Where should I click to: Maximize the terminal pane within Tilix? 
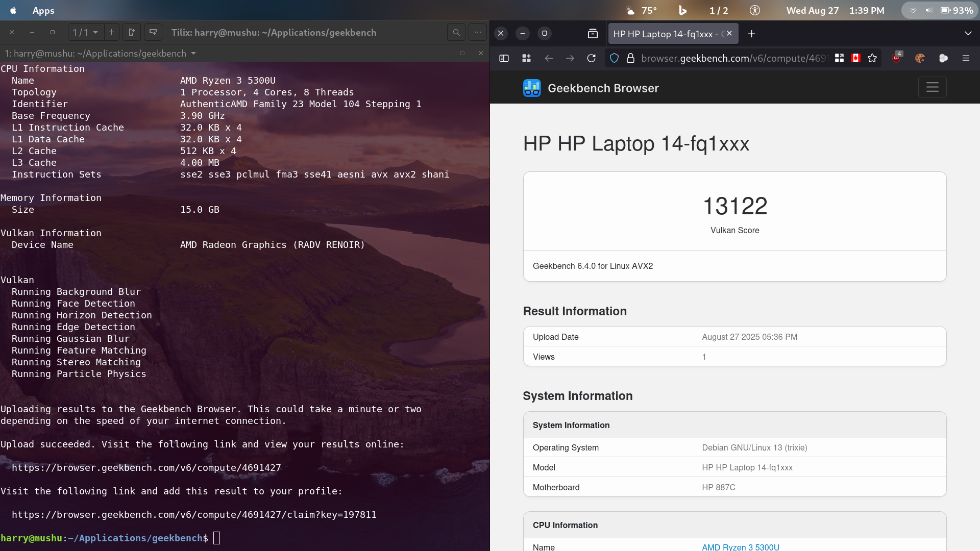(x=462, y=54)
